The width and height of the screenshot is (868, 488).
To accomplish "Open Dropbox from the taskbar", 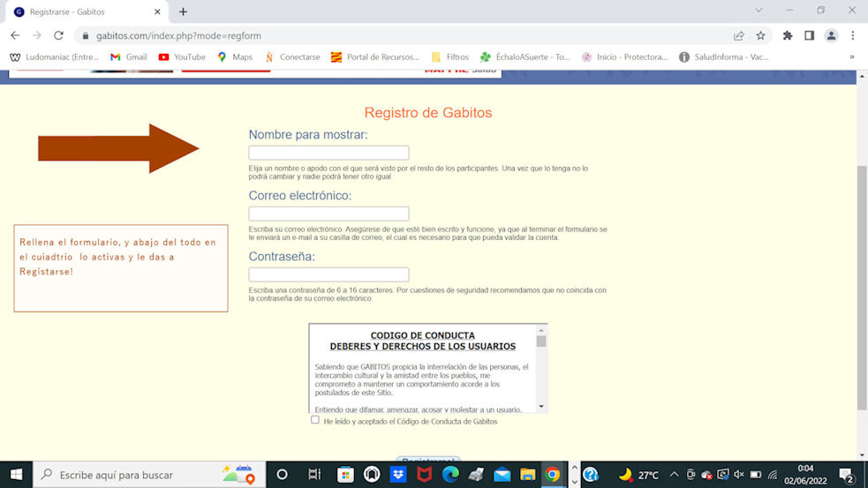I will click(x=398, y=474).
